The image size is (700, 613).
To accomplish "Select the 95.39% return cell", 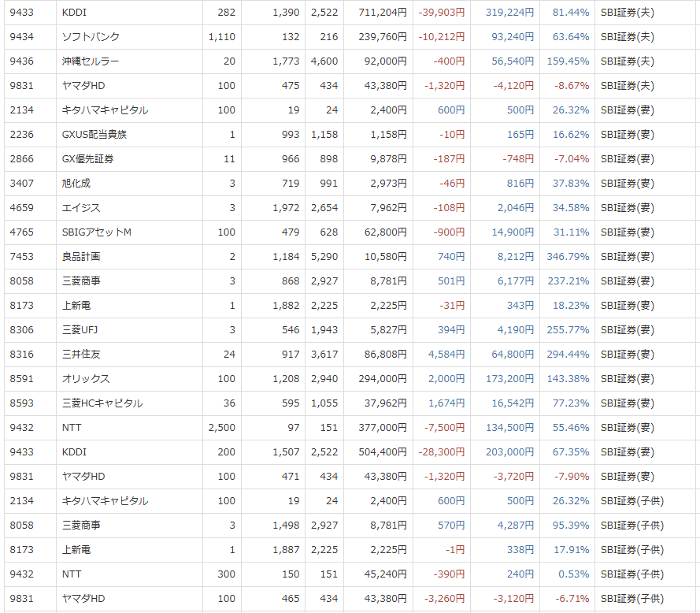I will pyautogui.click(x=571, y=526).
